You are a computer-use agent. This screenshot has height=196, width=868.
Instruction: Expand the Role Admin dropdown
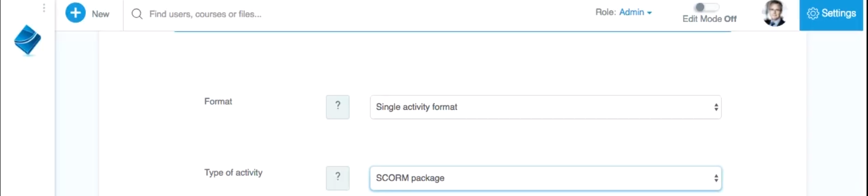coord(624,12)
